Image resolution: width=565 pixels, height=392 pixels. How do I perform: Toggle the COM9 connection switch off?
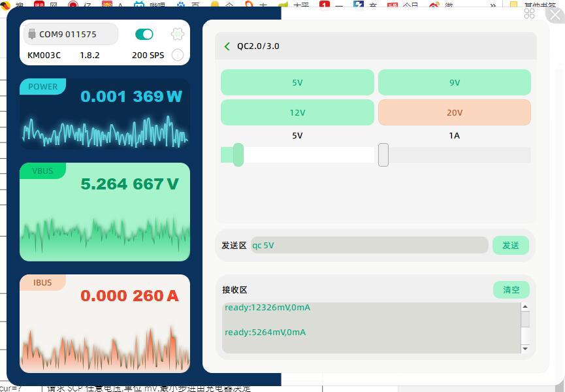[x=144, y=33]
